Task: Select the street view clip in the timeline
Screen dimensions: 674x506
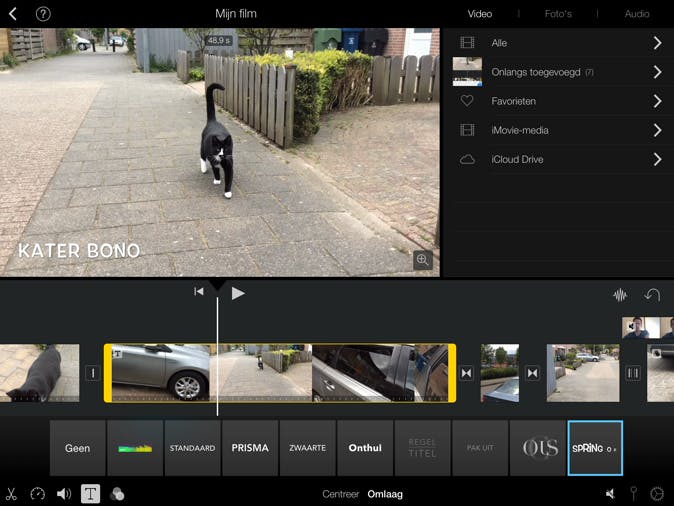Action: pos(583,373)
